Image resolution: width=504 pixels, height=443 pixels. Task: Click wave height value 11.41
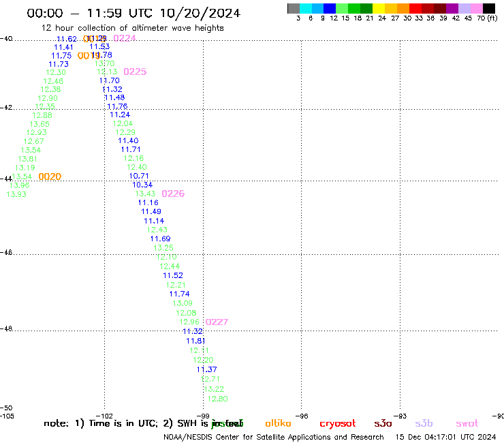tap(63, 47)
